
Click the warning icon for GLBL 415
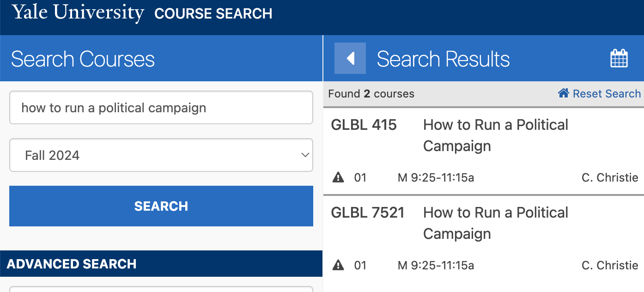pos(338,177)
